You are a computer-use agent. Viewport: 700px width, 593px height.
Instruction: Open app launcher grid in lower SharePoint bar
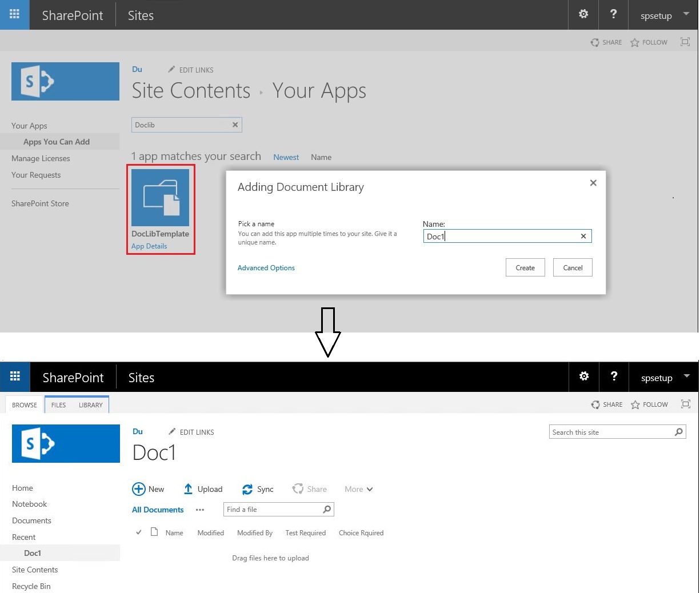15,376
